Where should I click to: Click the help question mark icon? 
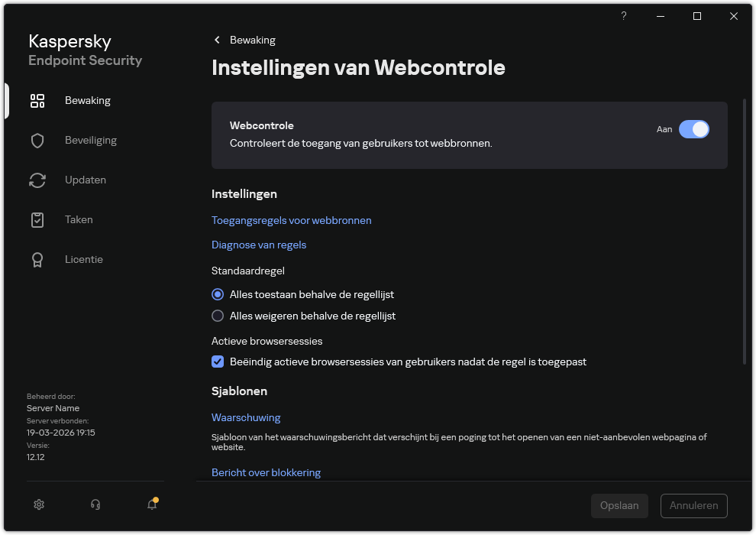[623, 16]
